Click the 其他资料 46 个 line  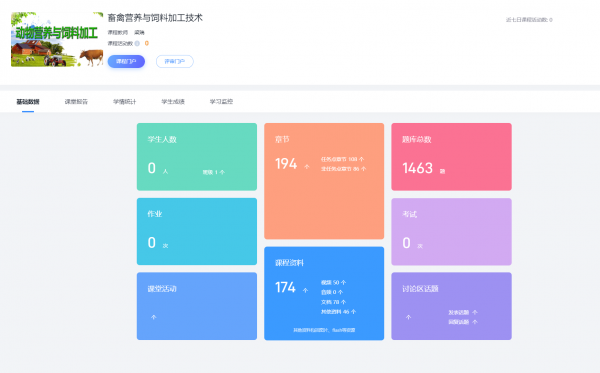[x=338, y=312]
